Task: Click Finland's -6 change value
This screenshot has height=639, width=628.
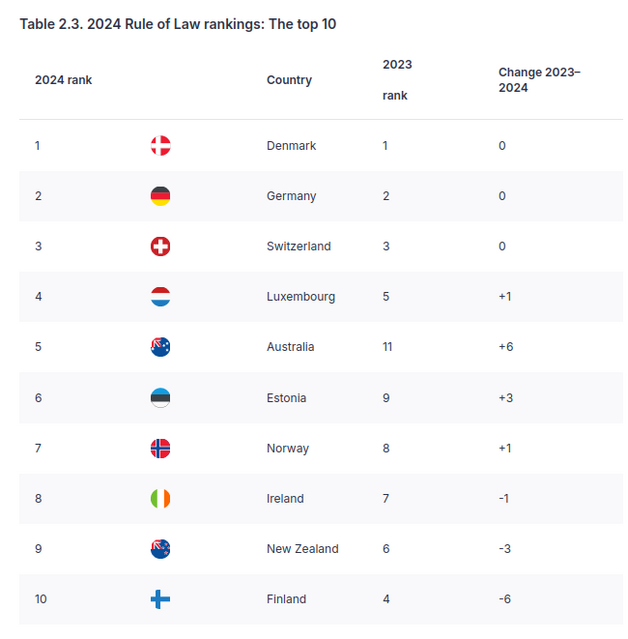Action: [x=505, y=599]
